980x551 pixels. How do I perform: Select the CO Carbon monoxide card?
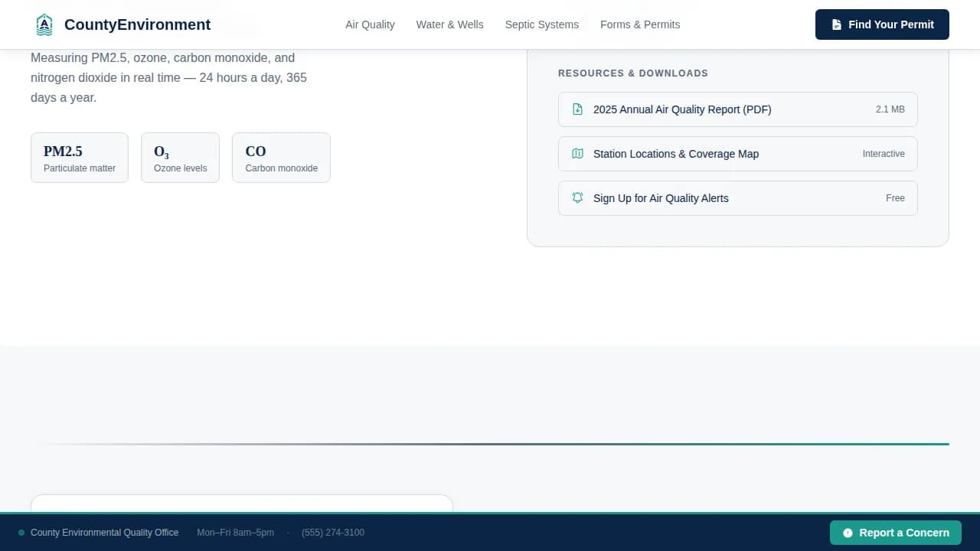281,158
